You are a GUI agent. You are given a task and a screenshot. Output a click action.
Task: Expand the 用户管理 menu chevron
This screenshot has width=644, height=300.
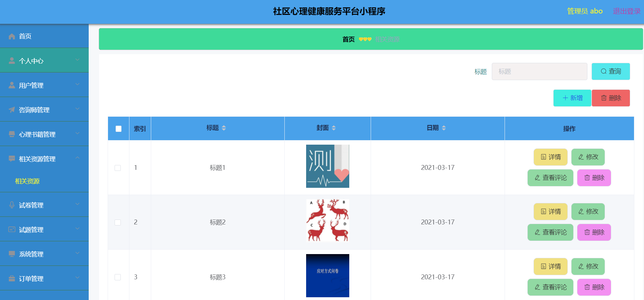point(77,84)
